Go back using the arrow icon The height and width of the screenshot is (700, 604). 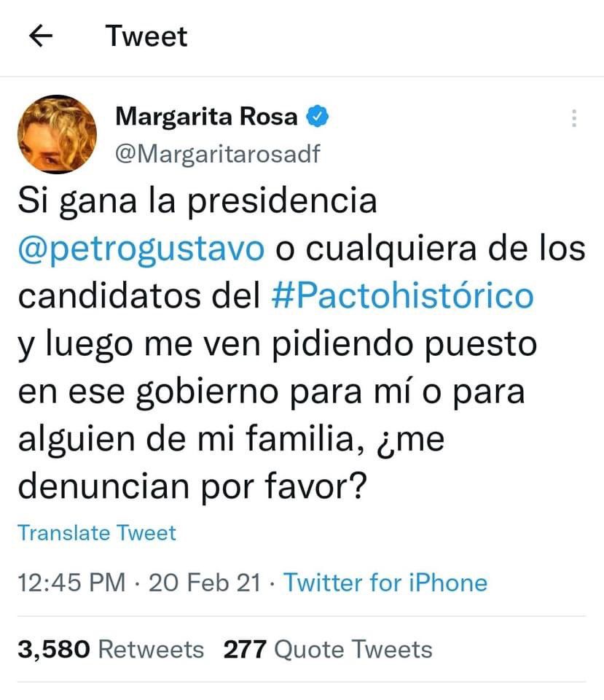pyautogui.click(x=44, y=36)
